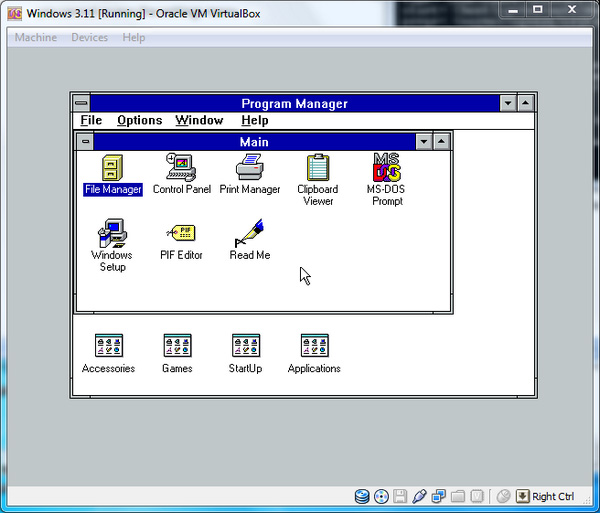Select the Print Manager icon
This screenshot has height=513, width=600.
[249, 167]
